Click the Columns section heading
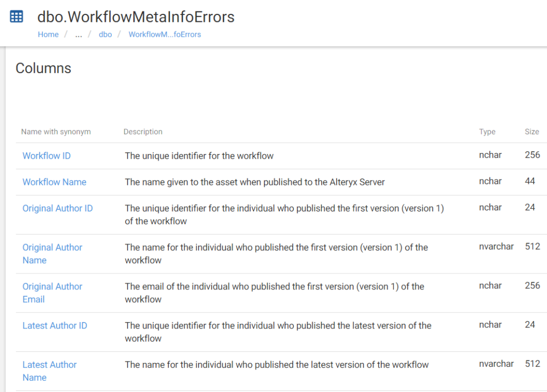 pyautogui.click(x=43, y=68)
